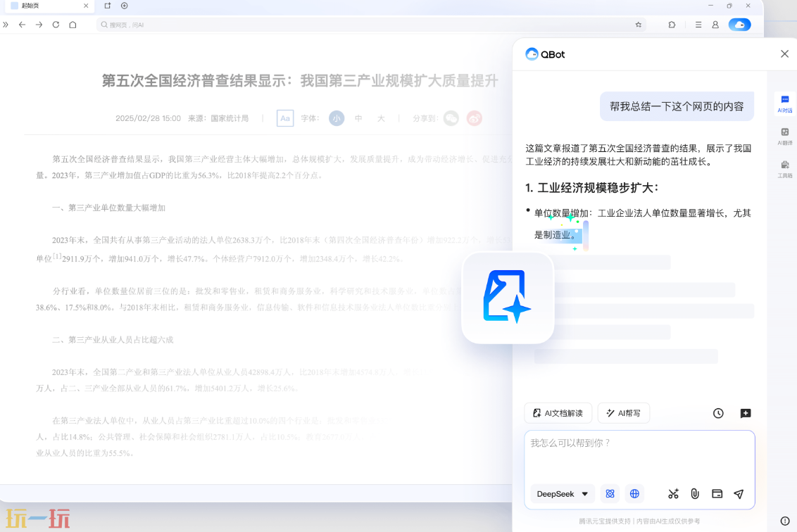
Task: Toggle web search globe button
Action: pos(634,494)
